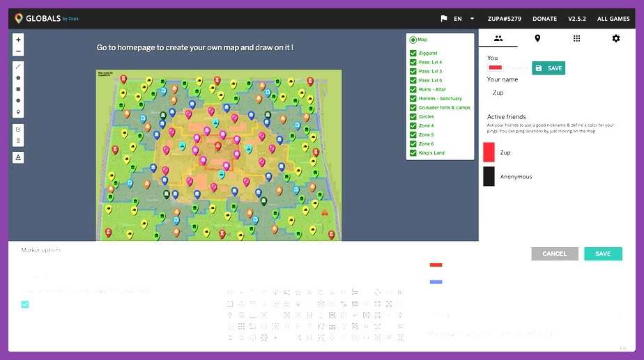644x360 pixels.
Task: Select the draw line tool
Action: point(18,67)
